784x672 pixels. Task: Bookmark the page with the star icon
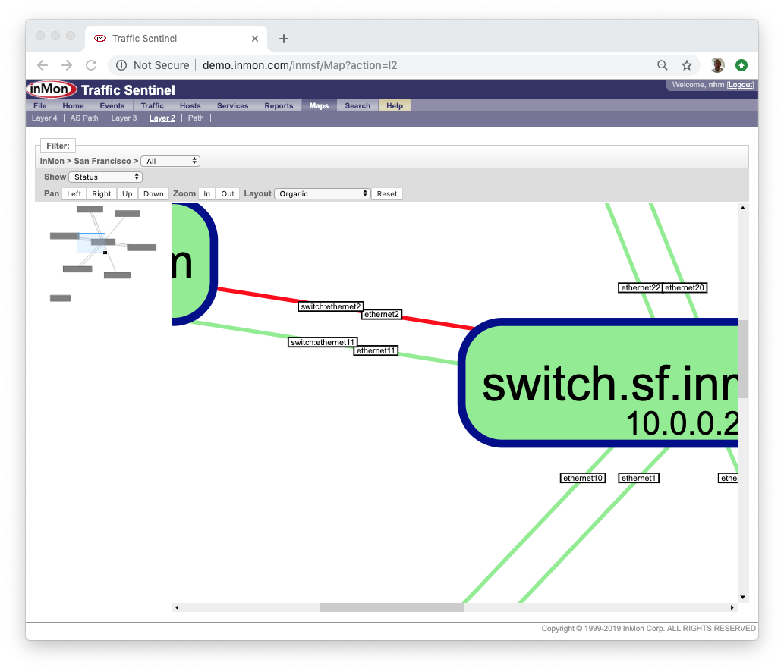[687, 65]
